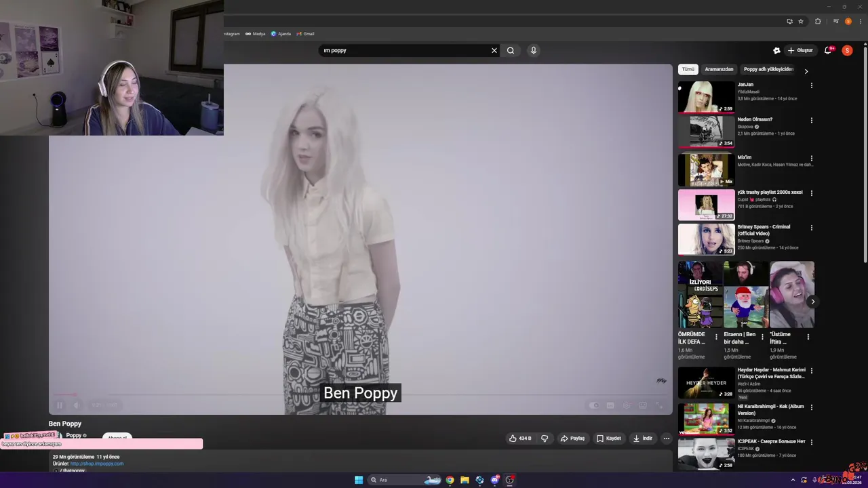Open Gmail bookmark in bookmarks bar
Viewport: 868px width, 488px height.
point(306,33)
